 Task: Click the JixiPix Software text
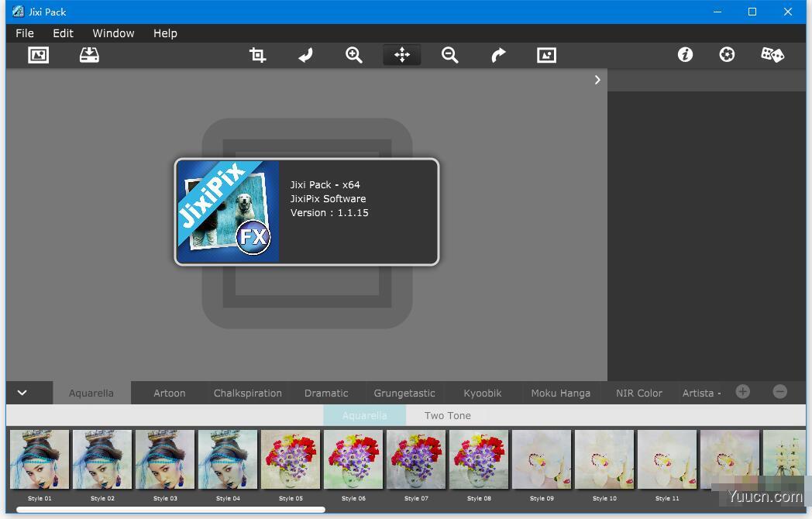tap(328, 198)
